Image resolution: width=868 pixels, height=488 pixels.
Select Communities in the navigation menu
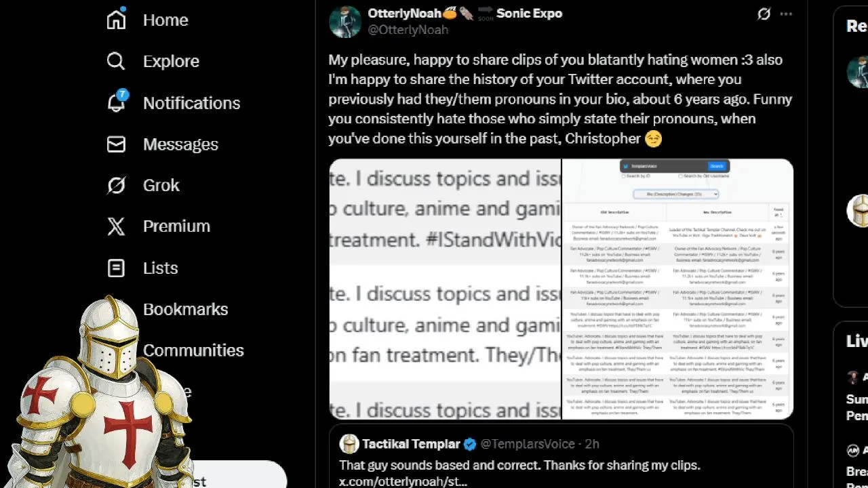tap(193, 350)
